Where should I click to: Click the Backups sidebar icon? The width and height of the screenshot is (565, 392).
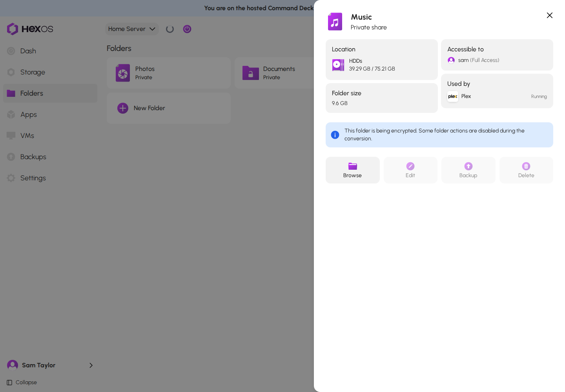(11, 157)
